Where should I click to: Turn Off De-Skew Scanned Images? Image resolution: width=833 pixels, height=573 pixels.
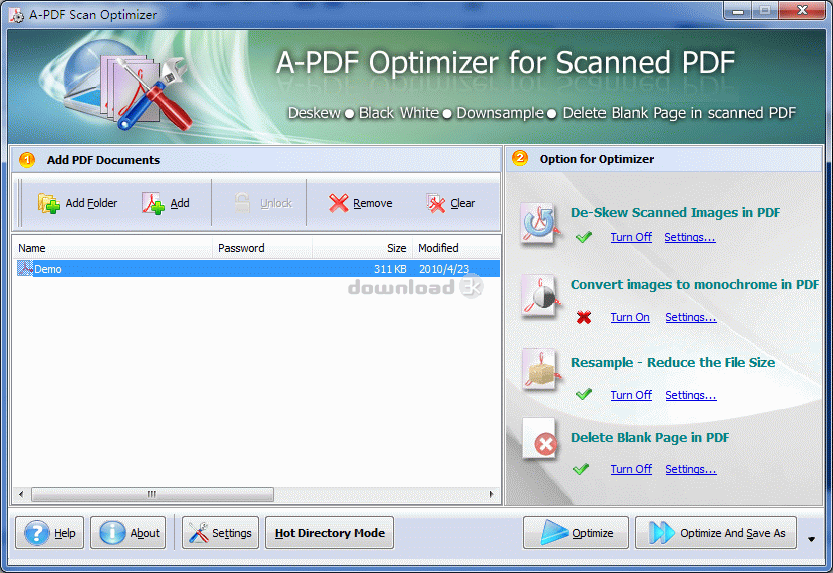631,237
